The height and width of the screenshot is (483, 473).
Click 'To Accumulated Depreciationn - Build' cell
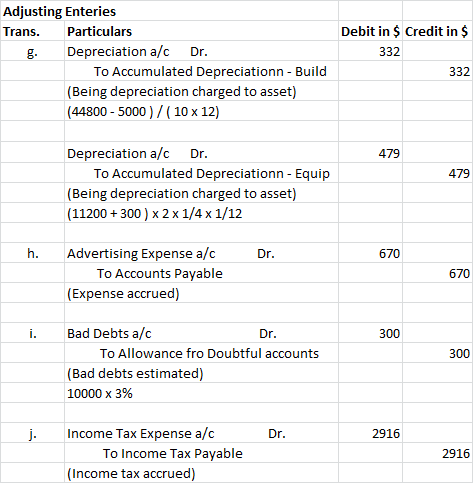click(201, 71)
